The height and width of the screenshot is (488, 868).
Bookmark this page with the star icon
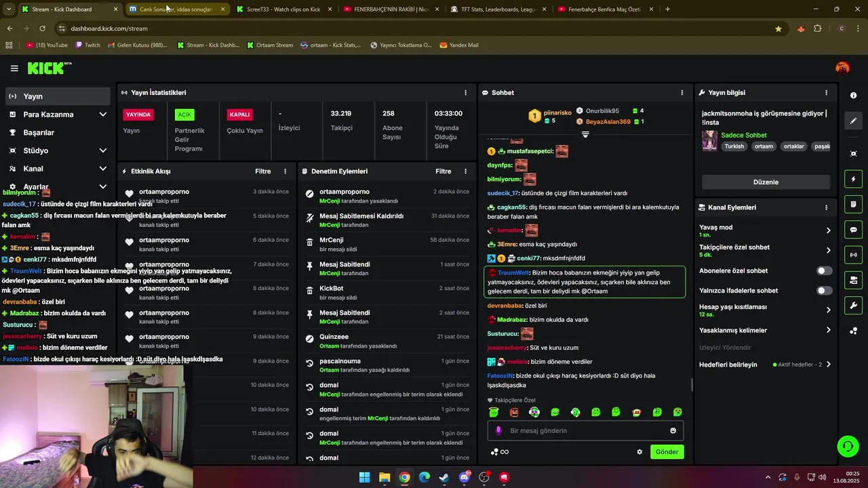pos(778,28)
